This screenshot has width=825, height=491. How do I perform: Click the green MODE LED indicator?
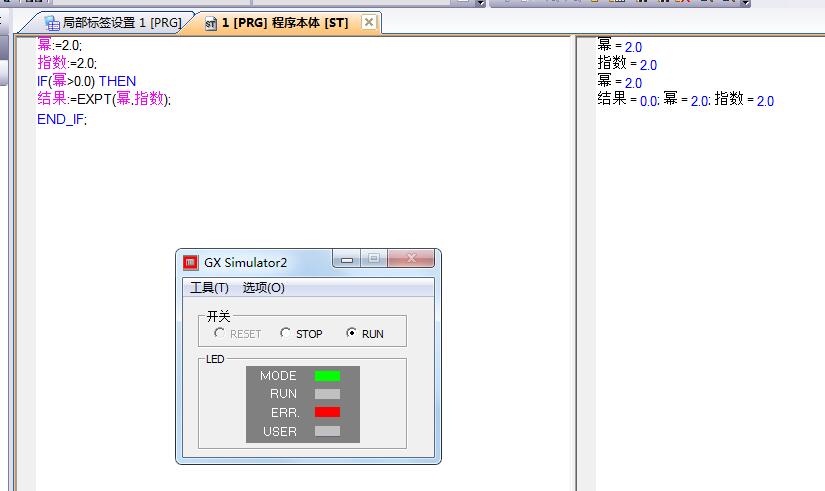pos(327,376)
